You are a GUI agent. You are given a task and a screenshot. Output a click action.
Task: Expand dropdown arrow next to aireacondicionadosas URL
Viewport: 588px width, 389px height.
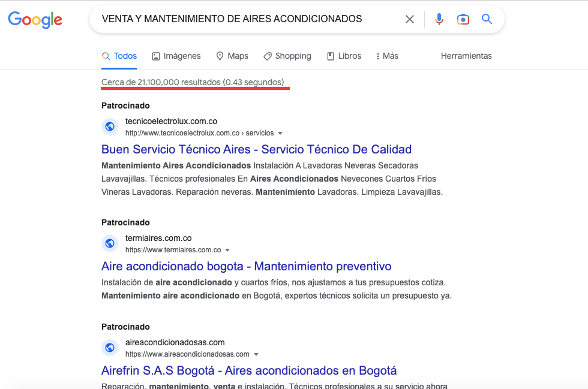click(256, 354)
